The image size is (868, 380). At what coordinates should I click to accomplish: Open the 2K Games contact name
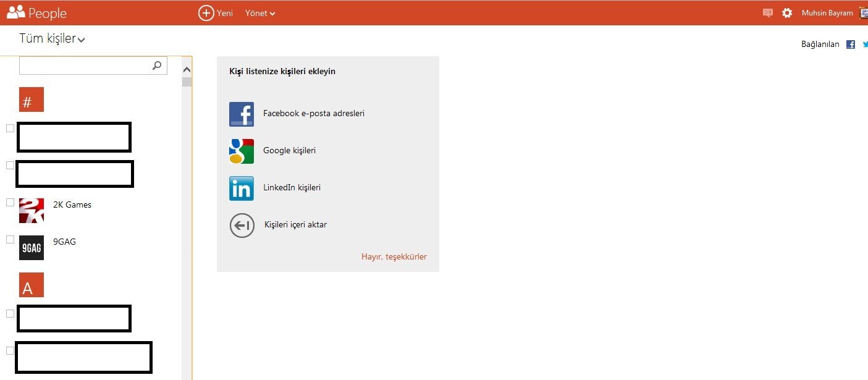72,205
